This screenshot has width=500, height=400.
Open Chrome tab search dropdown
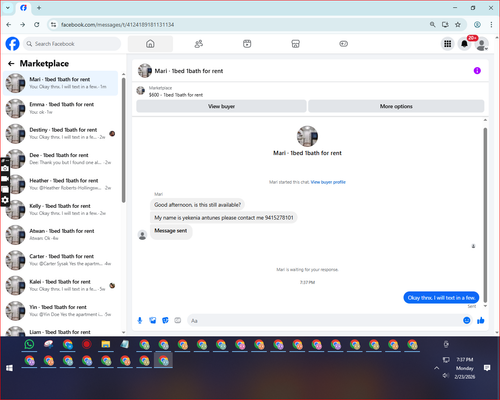pos(8,8)
